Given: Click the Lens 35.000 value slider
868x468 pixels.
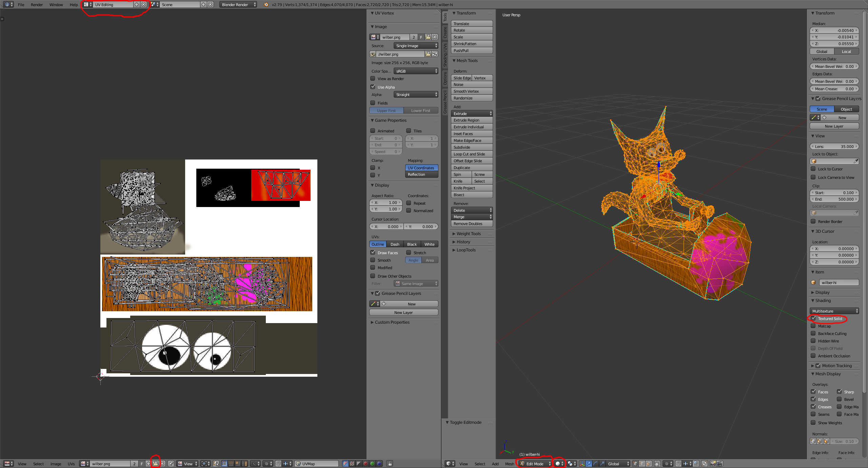Looking at the screenshot, I should 834,147.
